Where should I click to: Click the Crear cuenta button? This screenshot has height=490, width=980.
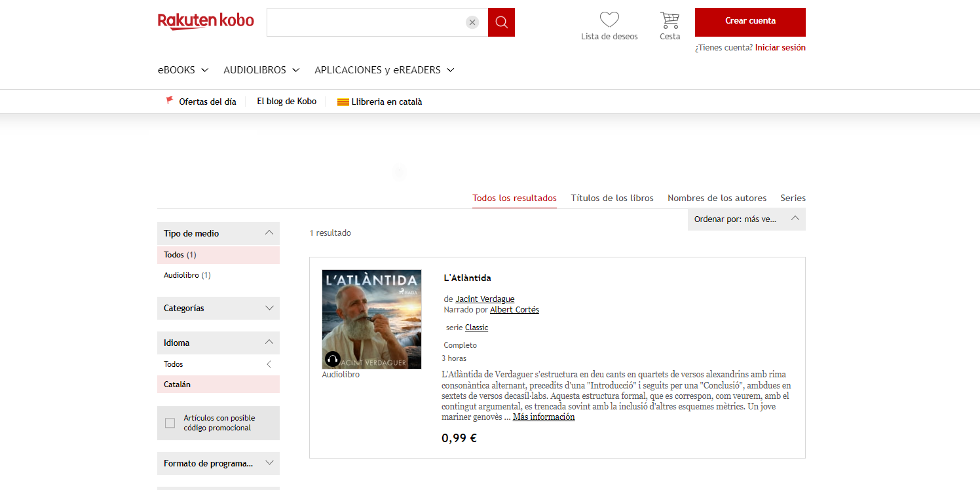[x=749, y=22]
